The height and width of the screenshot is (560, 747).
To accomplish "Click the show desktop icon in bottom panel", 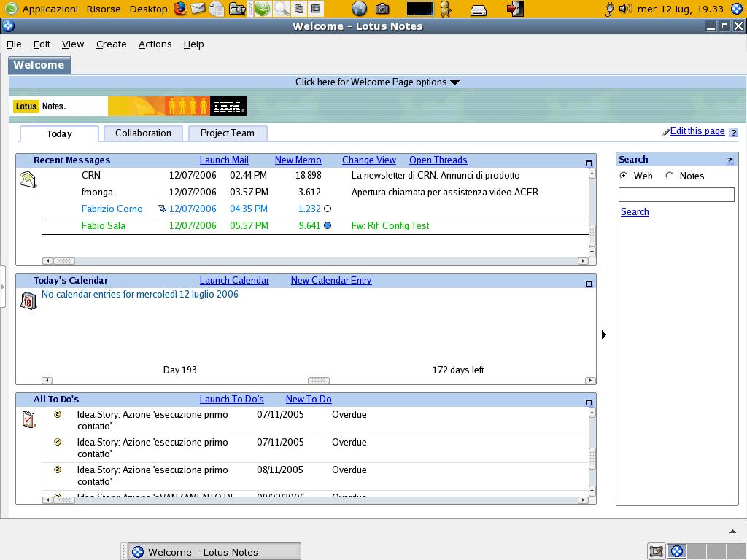I will (x=656, y=551).
